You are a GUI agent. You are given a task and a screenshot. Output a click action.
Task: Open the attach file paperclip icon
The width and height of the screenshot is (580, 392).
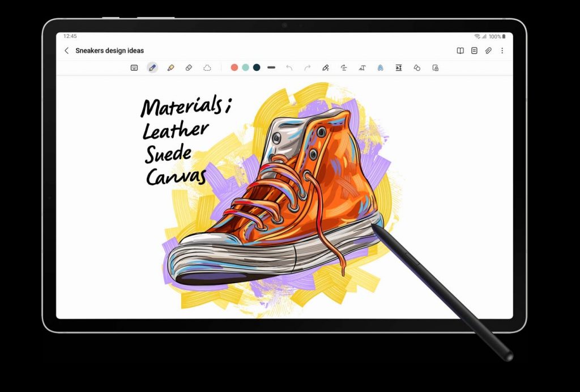(488, 50)
